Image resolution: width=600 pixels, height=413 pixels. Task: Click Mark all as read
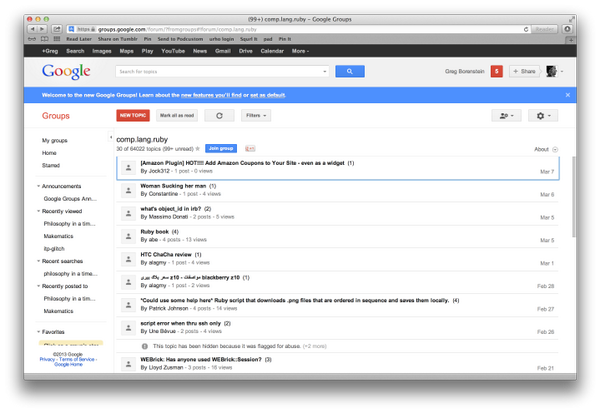pyautogui.click(x=177, y=115)
